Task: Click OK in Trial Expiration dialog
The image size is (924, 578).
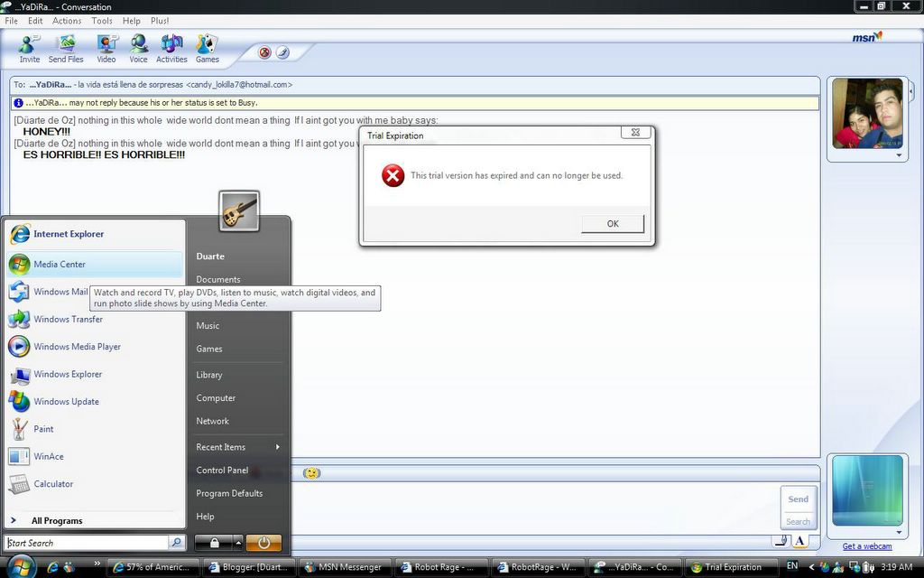Action: coord(613,224)
